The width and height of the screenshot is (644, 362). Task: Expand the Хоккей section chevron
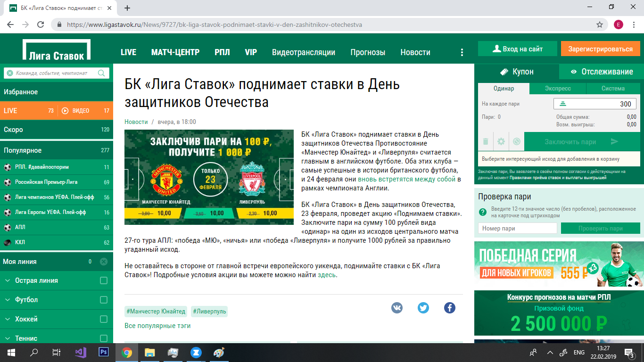pyautogui.click(x=8, y=319)
